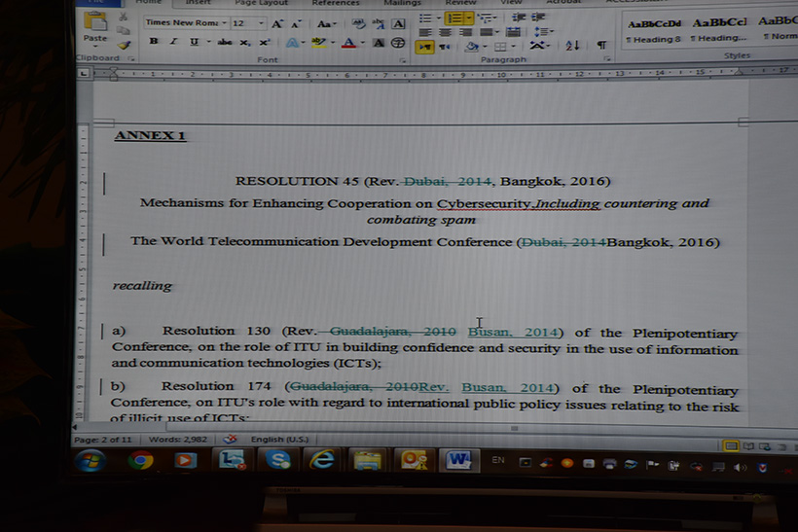This screenshot has width=798, height=532.
Task: Open the Numbering list dropdown arrow
Action: (x=469, y=18)
